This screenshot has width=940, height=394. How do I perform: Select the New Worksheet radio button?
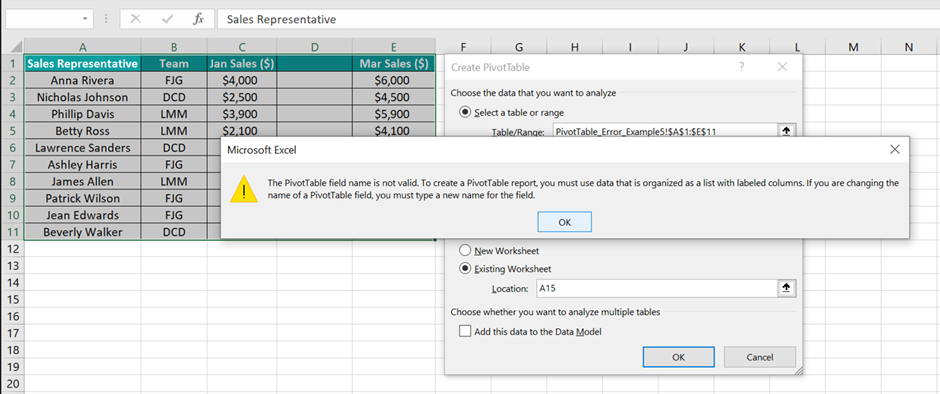click(465, 251)
